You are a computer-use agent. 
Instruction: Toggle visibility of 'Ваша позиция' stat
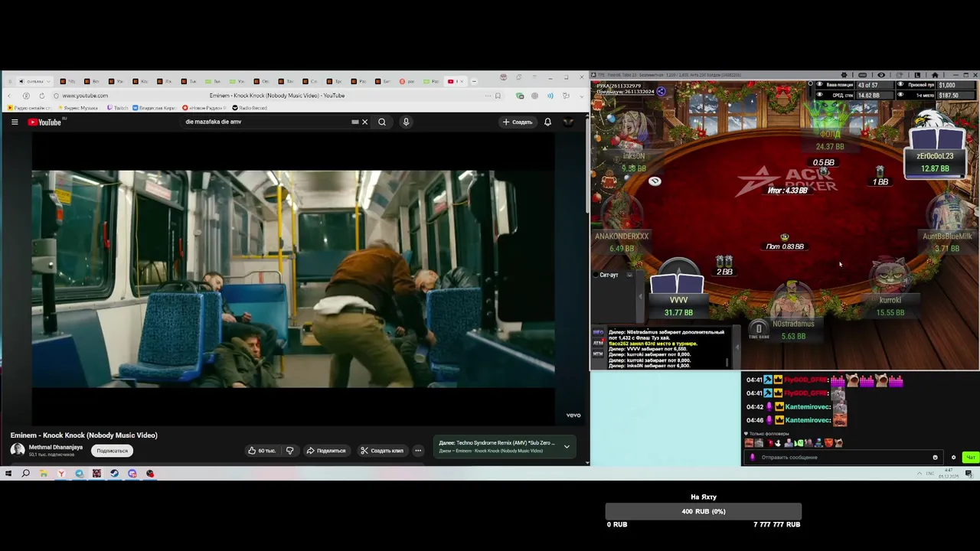820,85
